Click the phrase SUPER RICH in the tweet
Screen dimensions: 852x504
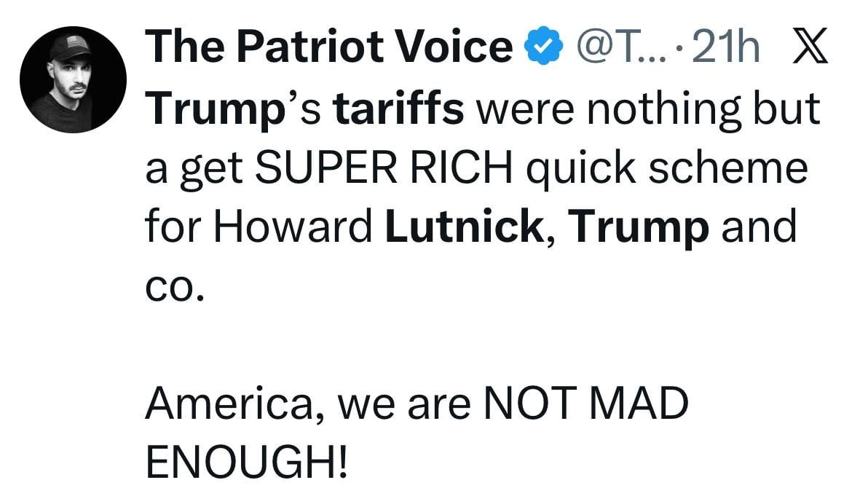386,166
